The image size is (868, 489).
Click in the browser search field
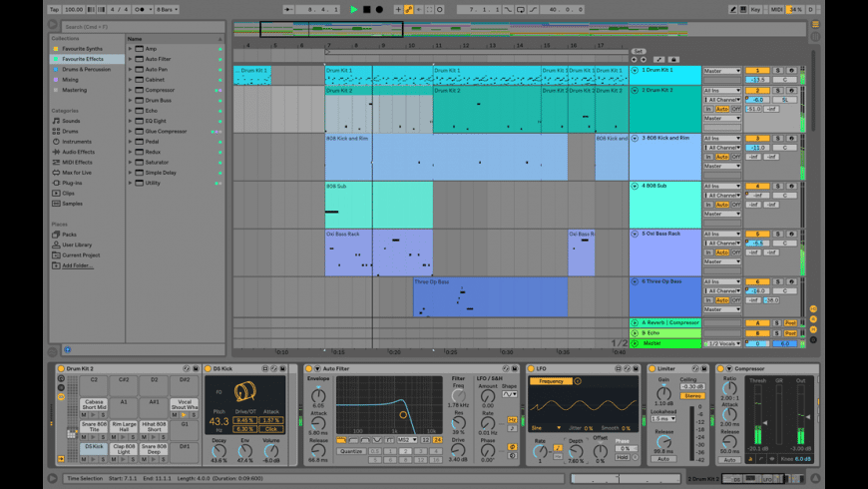coord(140,27)
